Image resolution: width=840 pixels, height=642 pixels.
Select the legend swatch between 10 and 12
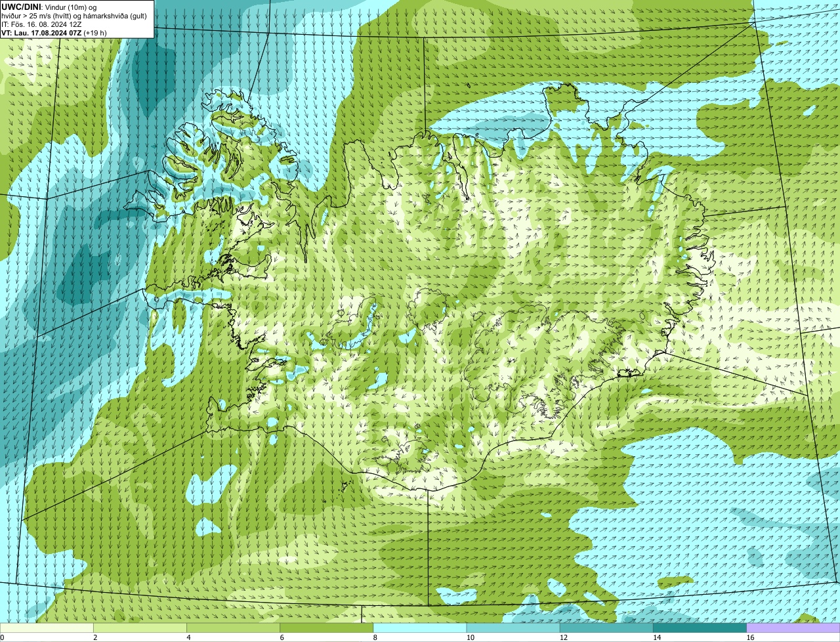(x=513, y=628)
